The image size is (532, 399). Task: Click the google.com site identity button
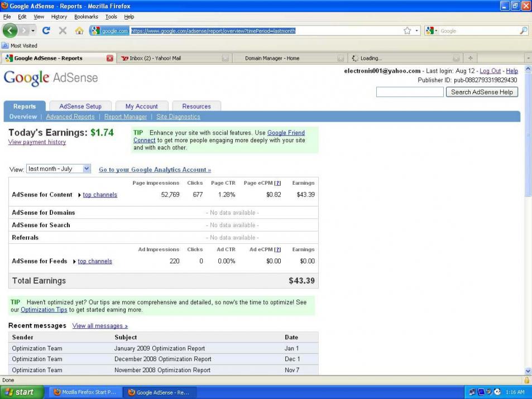coord(109,31)
